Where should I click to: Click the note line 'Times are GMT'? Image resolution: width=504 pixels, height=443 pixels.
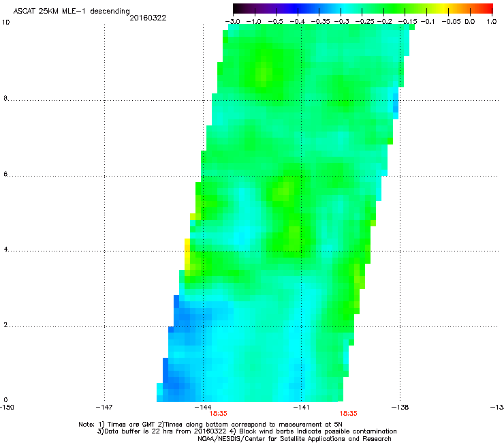tap(210, 425)
